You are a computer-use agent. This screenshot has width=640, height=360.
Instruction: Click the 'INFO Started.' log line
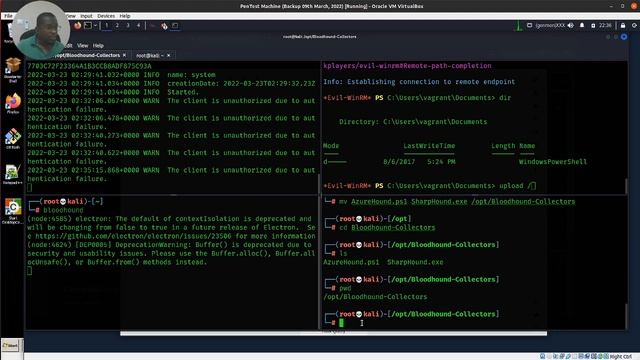coord(171,92)
